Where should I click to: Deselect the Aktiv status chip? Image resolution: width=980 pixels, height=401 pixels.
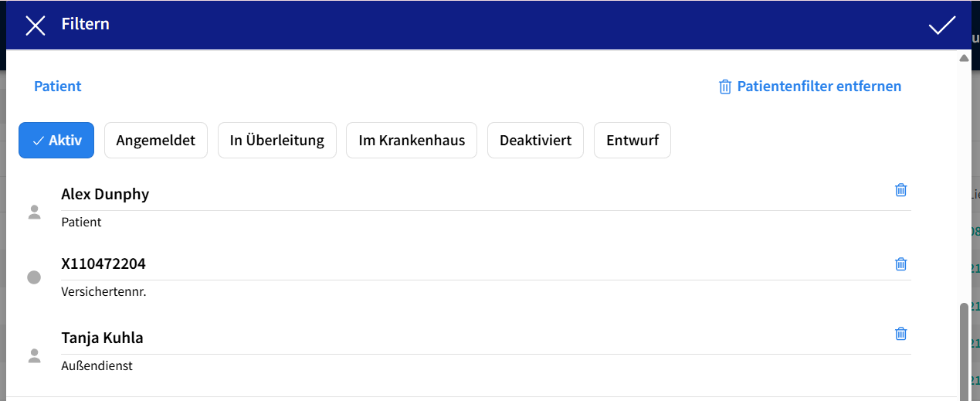(x=56, y=141)
